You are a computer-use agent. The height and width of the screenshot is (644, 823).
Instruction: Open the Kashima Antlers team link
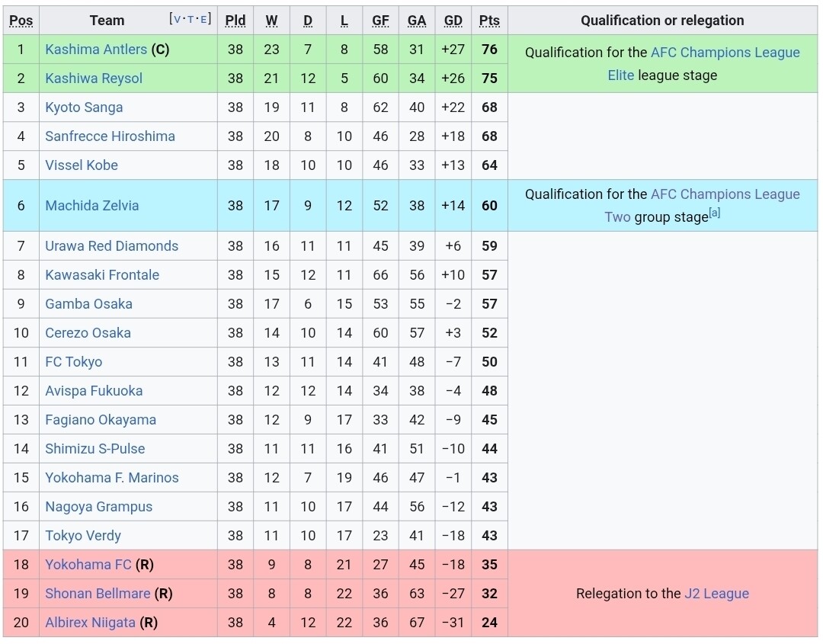pos(95,50)
